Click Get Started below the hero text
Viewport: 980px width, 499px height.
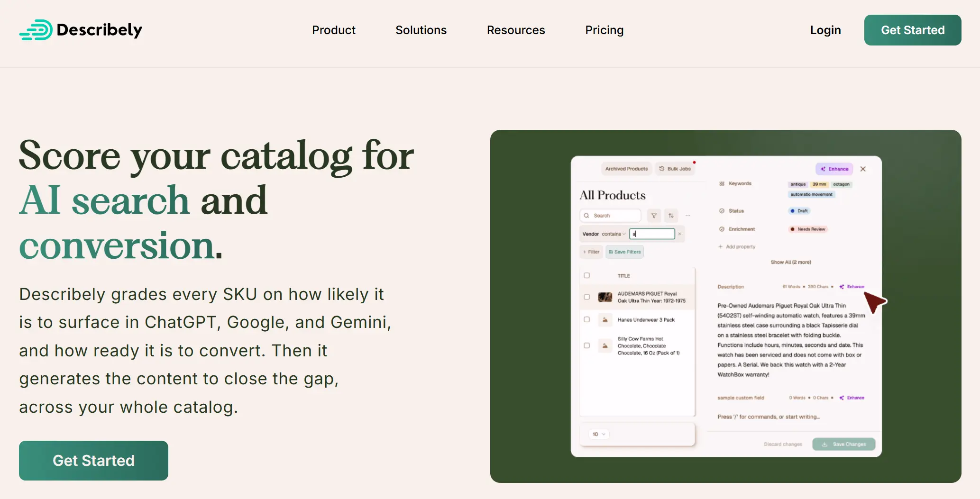click(93, 461)
